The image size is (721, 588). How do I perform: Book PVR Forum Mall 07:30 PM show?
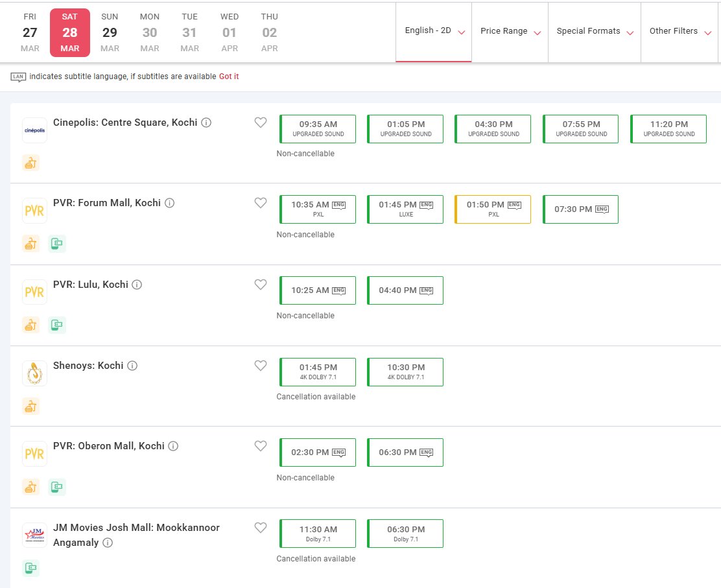pyautogui.click(x=581, y=209)
